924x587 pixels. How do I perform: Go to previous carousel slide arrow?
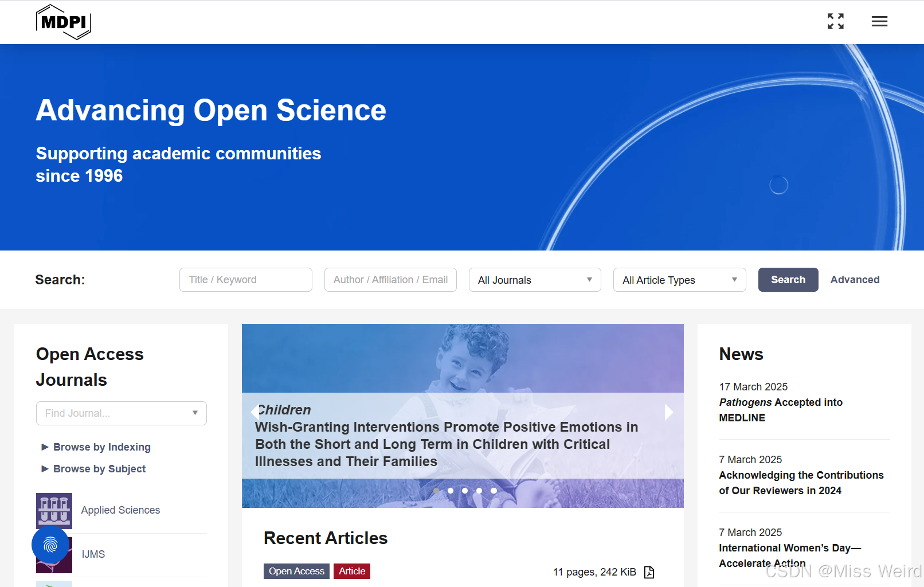tap(255, 412)
